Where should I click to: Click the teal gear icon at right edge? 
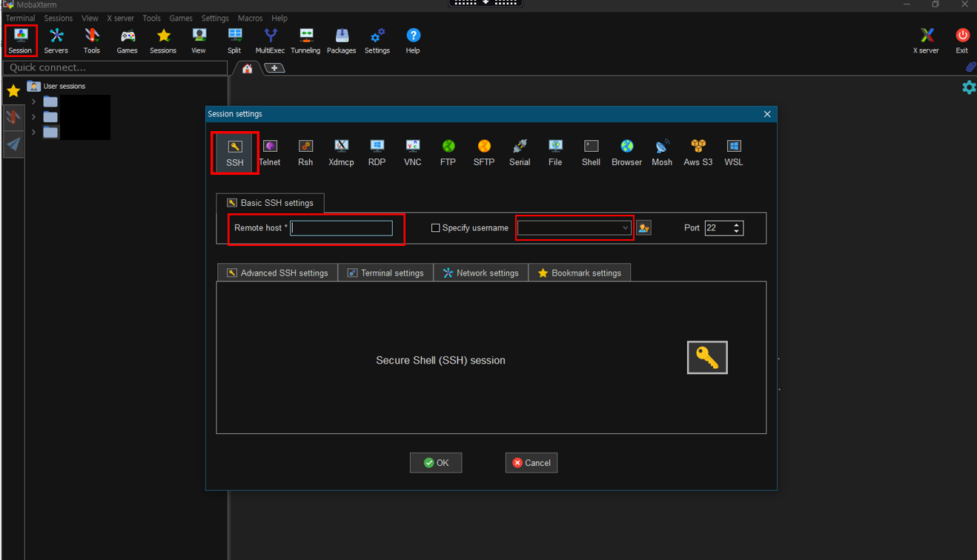(969, 87)
